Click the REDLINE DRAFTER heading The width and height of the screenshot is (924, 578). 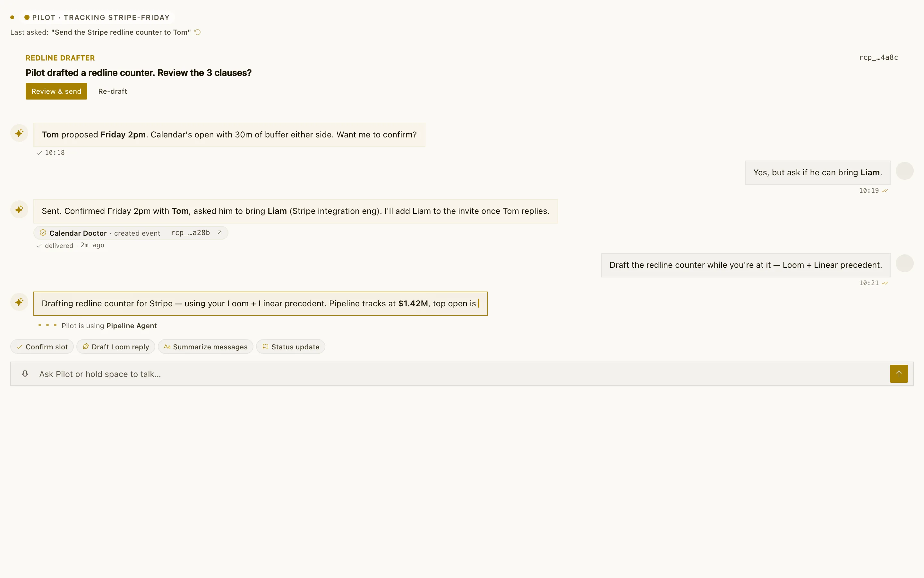60,58
